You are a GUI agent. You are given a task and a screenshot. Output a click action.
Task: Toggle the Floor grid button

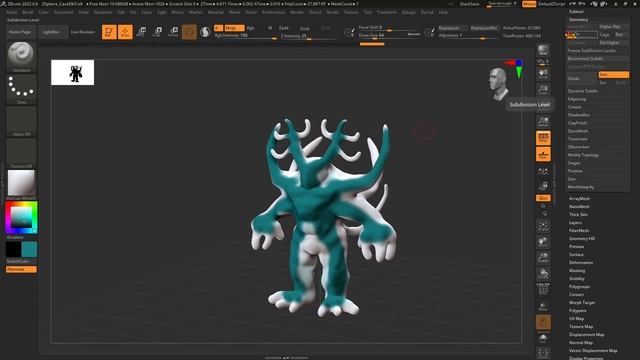click(x=543, y=154)
